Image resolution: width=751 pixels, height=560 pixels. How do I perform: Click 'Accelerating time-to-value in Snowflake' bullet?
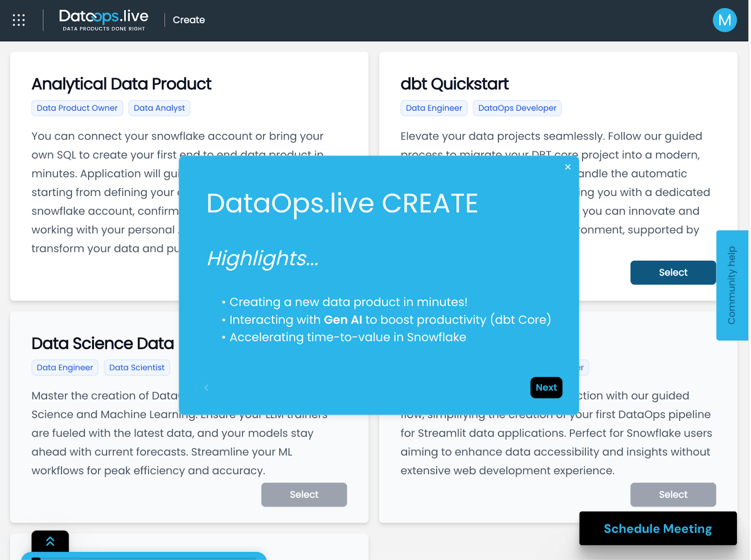point(347,337)
